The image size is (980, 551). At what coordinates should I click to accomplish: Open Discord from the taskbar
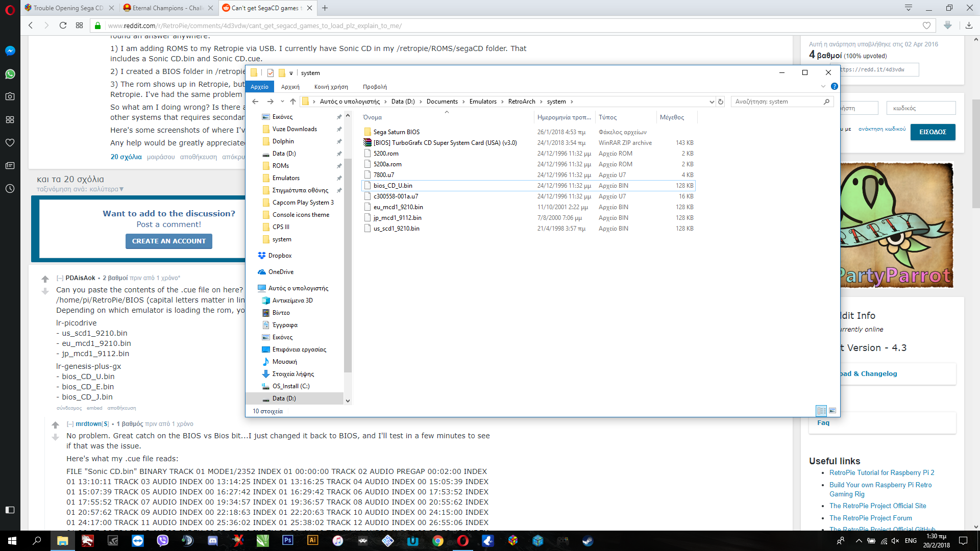click(213, 541)
